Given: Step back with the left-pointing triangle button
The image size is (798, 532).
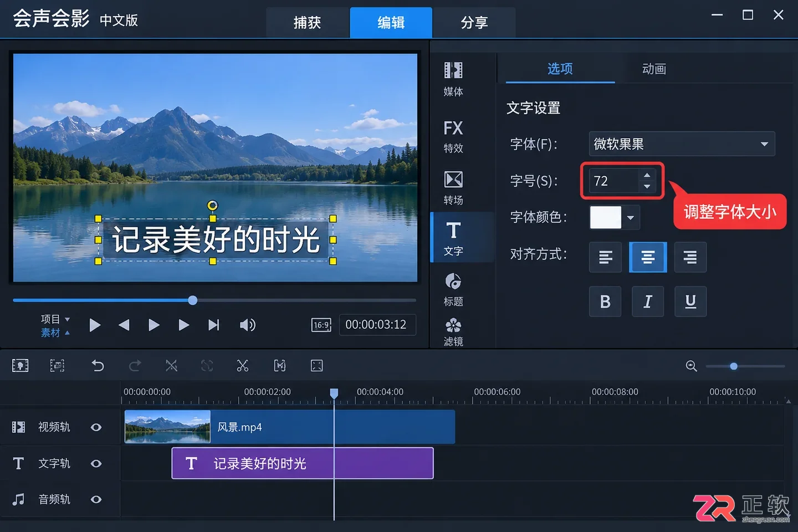Looking at the screenshot, I should tap(124, 325).
